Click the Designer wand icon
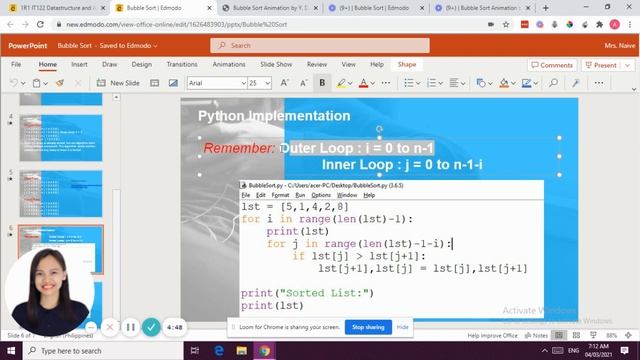The height and width of the screenshot is (360, 640). [x=576, y=83]
